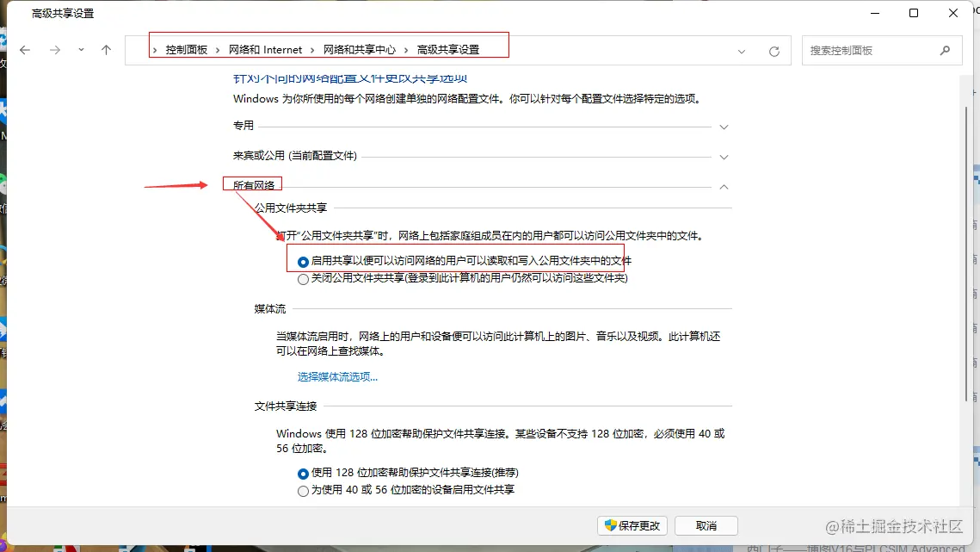Open 选择媒体流选项 link
The height and width of the screenshot is (552, 980).
[x=337, y=377]
